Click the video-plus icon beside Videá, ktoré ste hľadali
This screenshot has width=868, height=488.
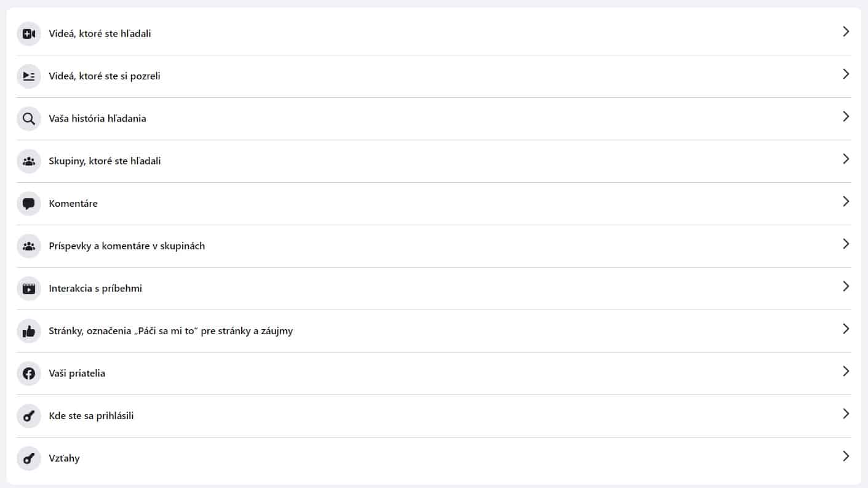[x=29, y=34]
